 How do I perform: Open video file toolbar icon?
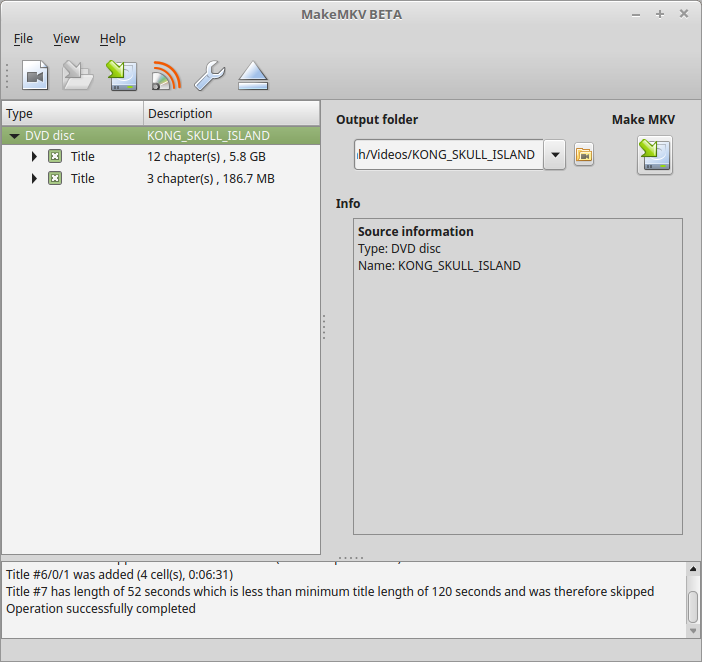click(35, 75)
